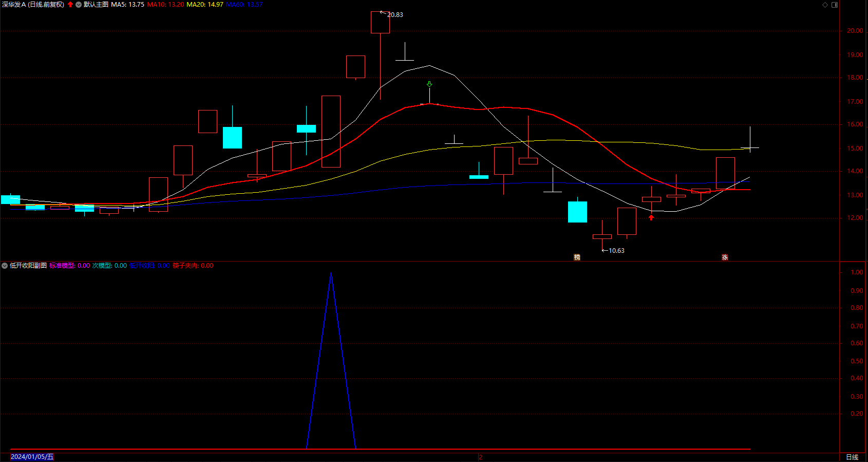Select the MA20: 14.97 readout
This screenshot has width=868, height=462.
[x=205, y=5]
